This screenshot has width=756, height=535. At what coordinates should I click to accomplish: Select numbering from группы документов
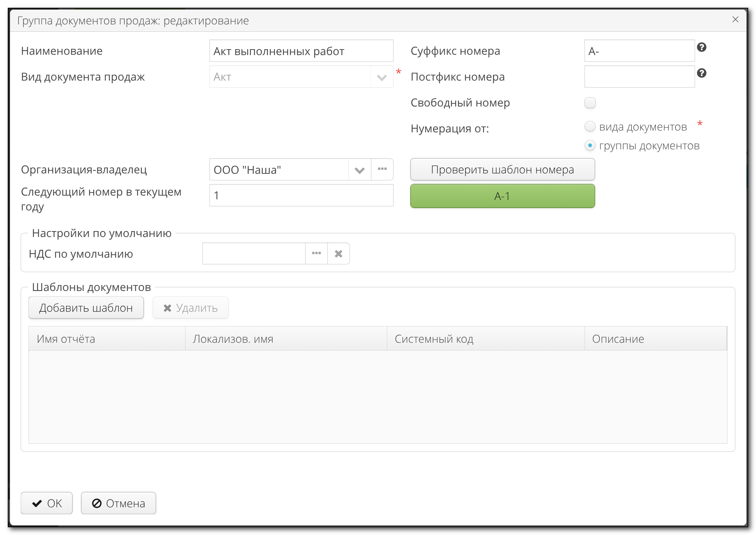click(x=590, y=146)
